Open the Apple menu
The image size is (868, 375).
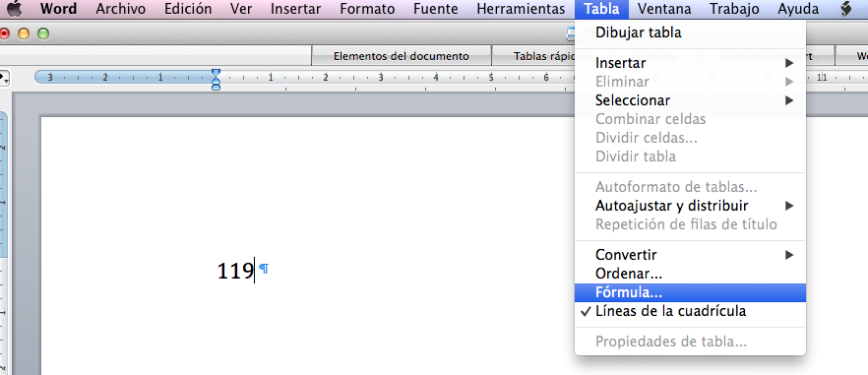14,9
